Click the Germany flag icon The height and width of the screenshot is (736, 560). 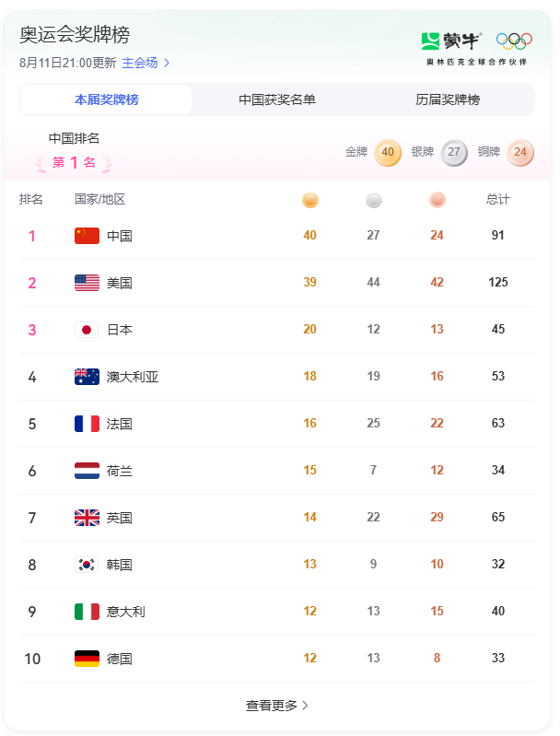point(87,659)
